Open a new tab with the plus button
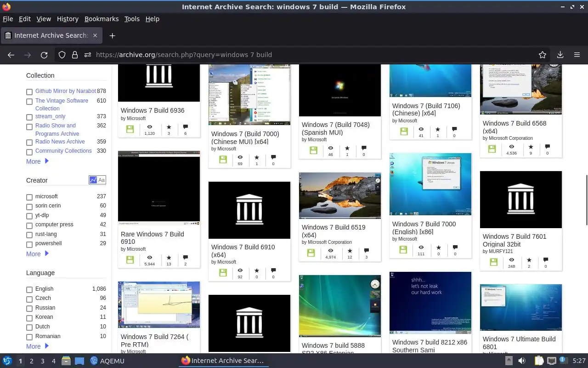This screenshot has height=368, width=588. (112, 35)
